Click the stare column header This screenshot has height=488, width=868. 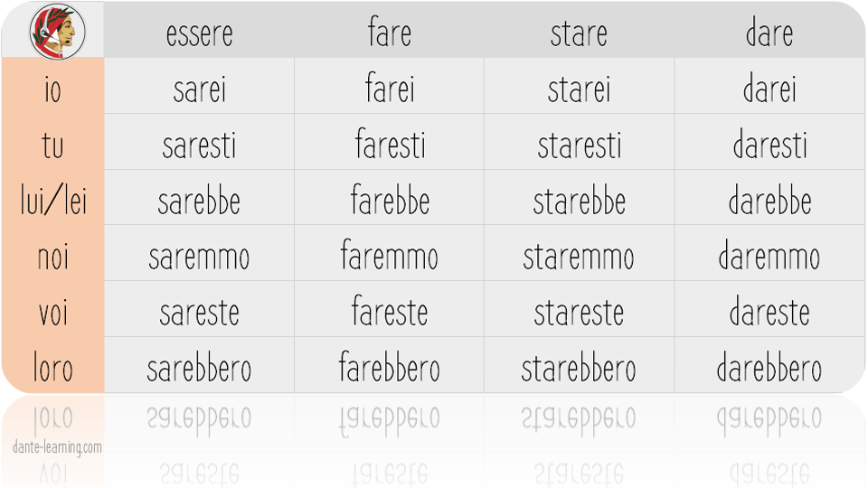point(579,33)
